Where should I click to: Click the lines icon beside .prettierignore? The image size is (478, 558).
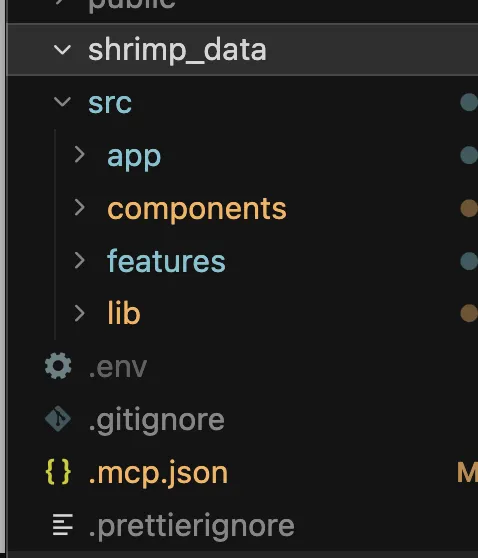[63, 524]
